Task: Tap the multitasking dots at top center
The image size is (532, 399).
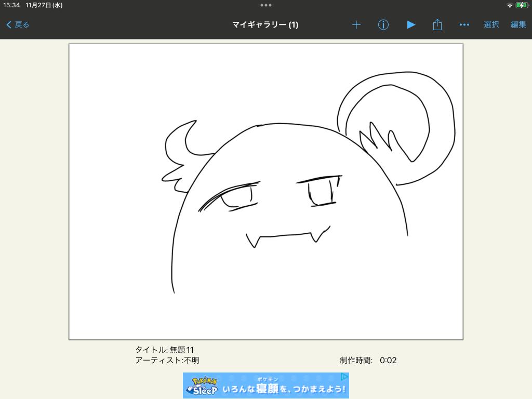Action: [x=266, y=5]
